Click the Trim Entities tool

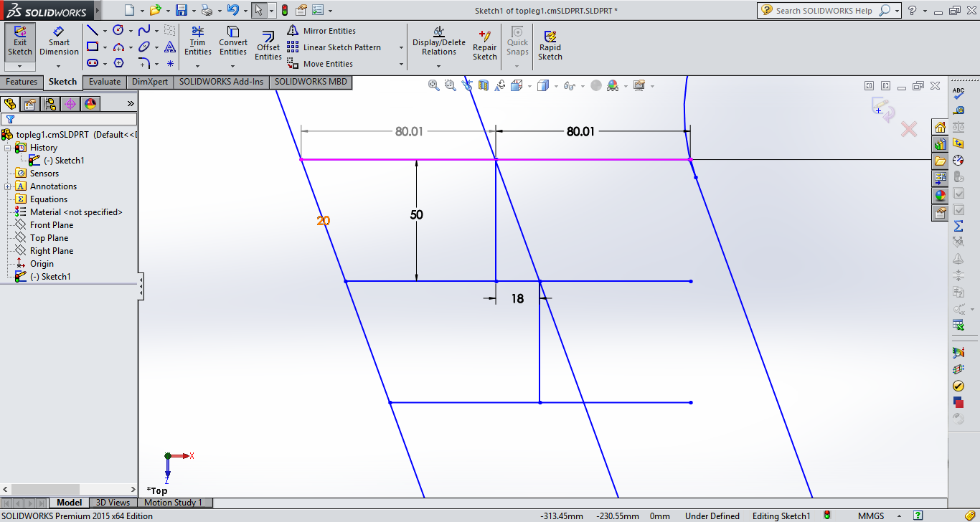click(198, 41)
